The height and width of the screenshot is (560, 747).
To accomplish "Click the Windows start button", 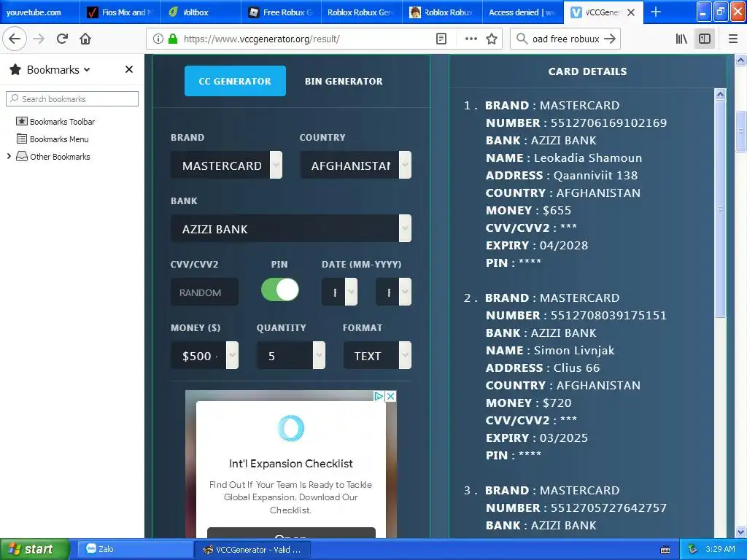I will click(34, 549).
